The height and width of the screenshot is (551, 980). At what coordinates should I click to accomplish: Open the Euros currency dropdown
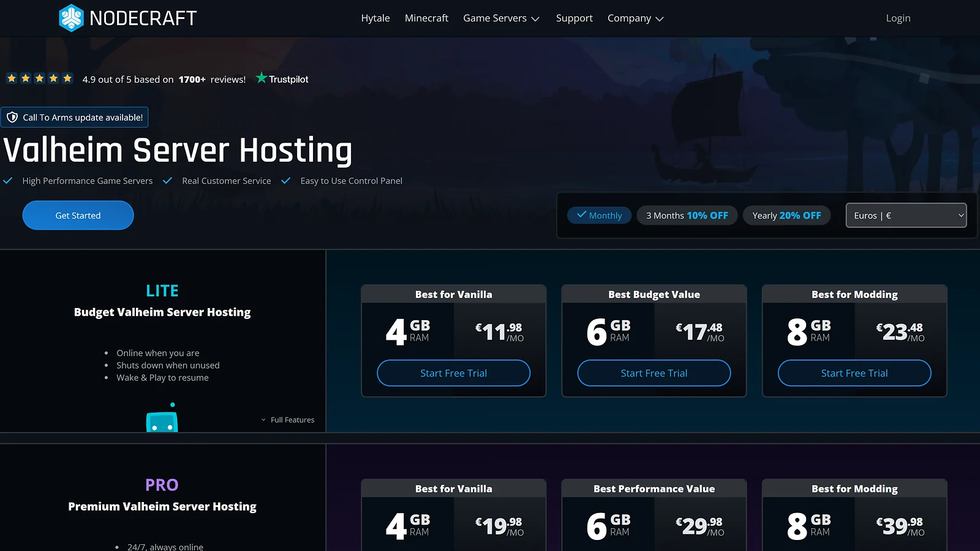[x=906, y=216]
